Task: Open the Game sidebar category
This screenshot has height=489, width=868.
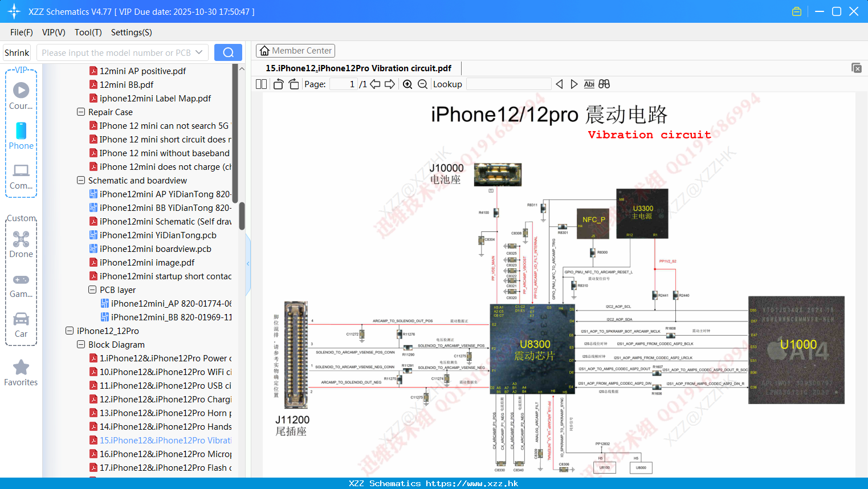Action: [21, 286]
